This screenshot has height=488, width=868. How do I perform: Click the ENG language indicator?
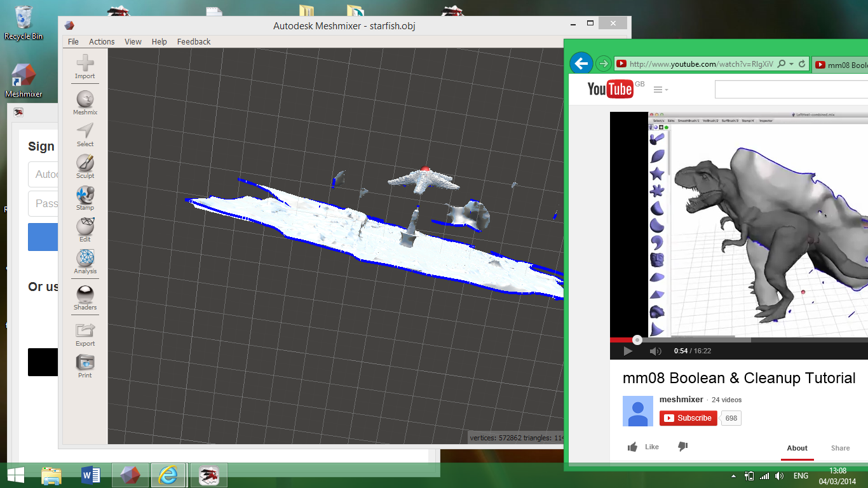pos(801,476)
